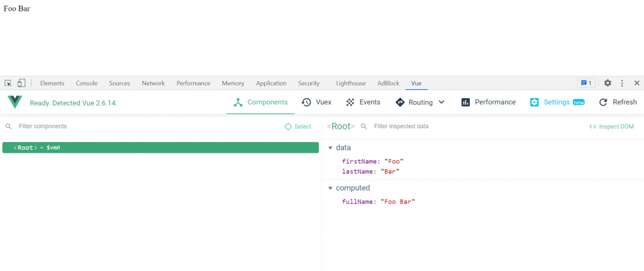Open the Sources DevTools tab
644x271 pixels.
pos(119,83)
